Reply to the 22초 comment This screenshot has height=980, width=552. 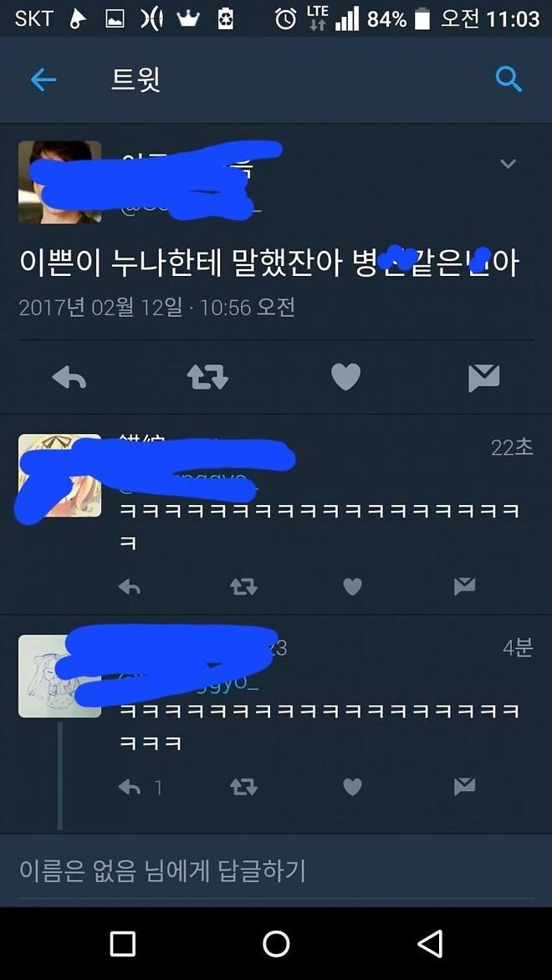130,586
